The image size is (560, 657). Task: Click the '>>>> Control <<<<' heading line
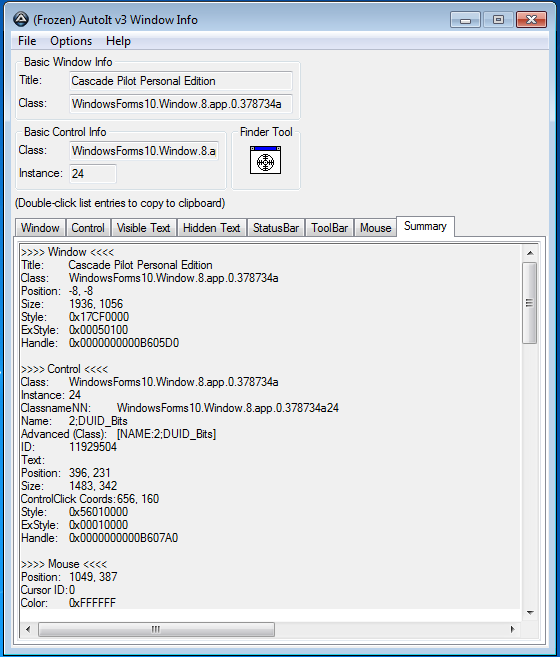(x=65, y=369)
